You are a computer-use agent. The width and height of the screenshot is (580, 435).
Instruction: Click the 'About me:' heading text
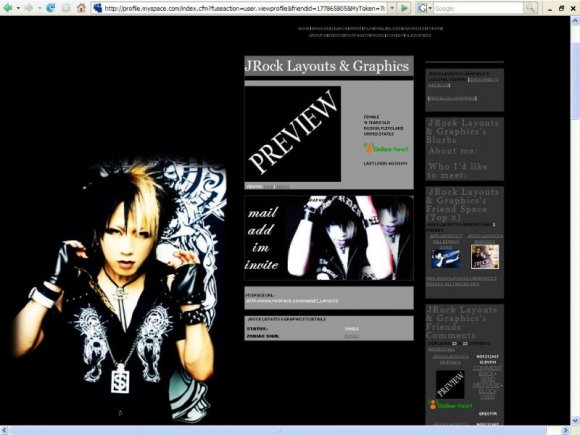453,151
